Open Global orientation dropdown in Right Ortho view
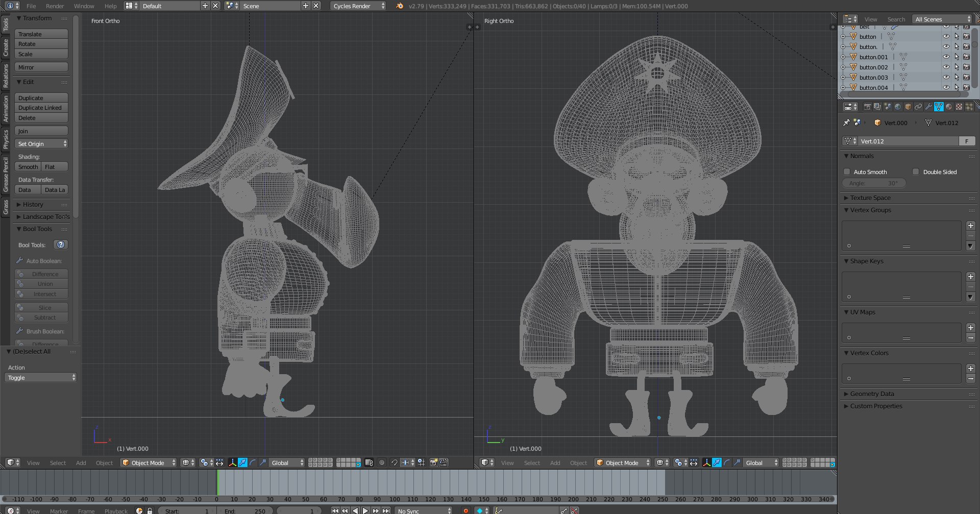The image size is (980, 514). coord(761,462)
